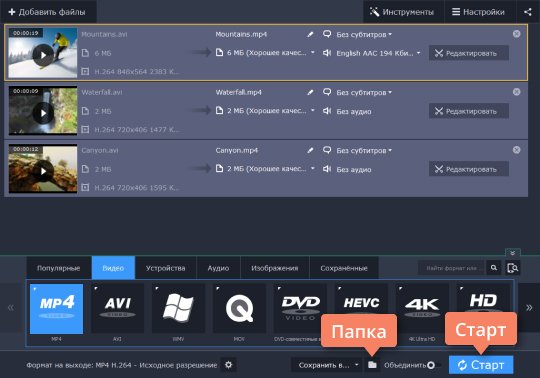Expand subtitles dropdown for Canyon.mp4
540x378 pixels.
point(364,150)
